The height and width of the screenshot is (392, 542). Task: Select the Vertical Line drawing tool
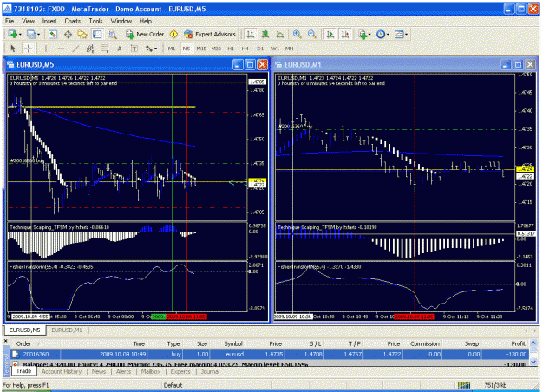[46, 49]
